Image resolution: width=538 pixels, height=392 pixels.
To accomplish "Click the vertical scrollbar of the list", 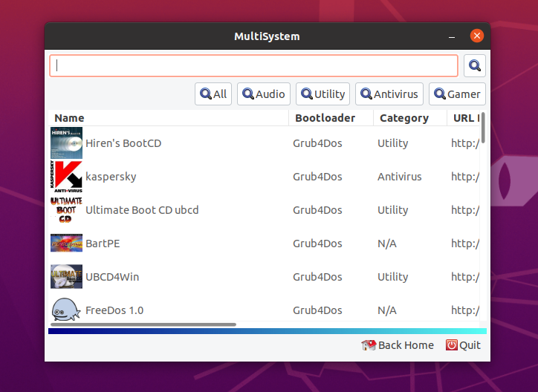I will click(x=483, y=128).
